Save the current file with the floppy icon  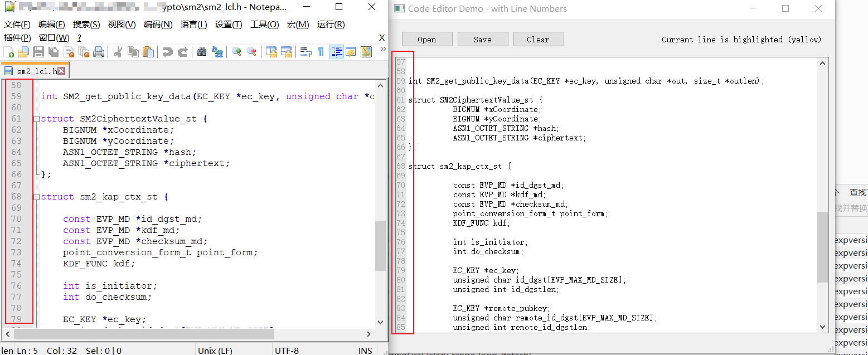pyautogui.click(x=38, y=52)
